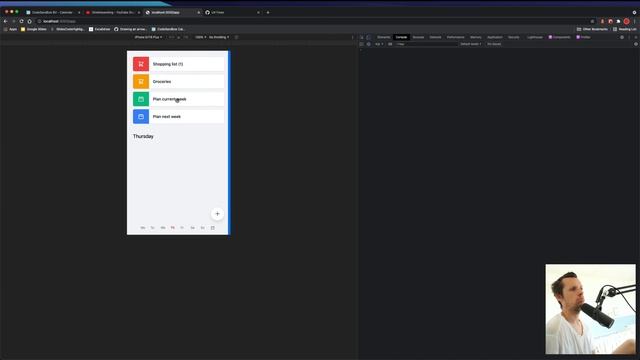The width and height of the screenshot is (640, 360).
Task: Tap the blue Plan next week calendar icon
Action: tap(141, 117)
